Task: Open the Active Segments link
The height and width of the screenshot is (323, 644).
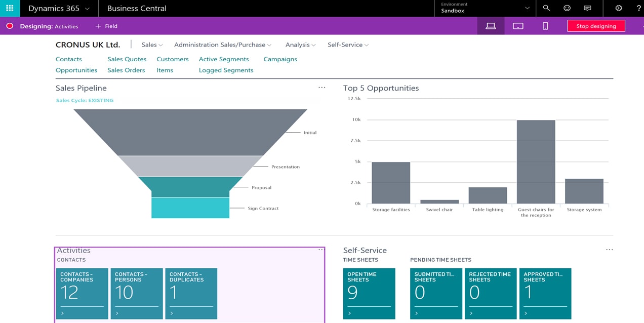Action: 224,59
